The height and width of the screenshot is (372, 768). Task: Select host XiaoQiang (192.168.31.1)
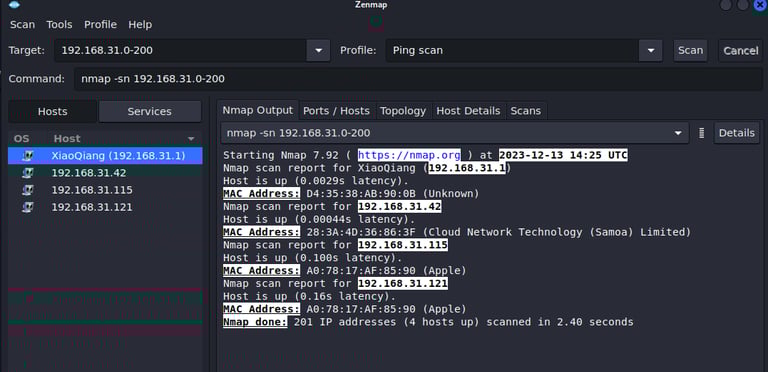pos(105,156)
